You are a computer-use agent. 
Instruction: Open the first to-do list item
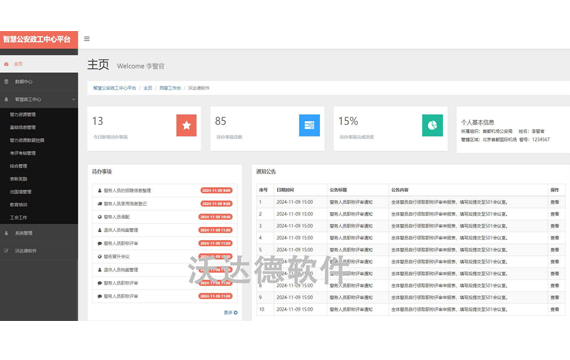(x=165, y=191)
